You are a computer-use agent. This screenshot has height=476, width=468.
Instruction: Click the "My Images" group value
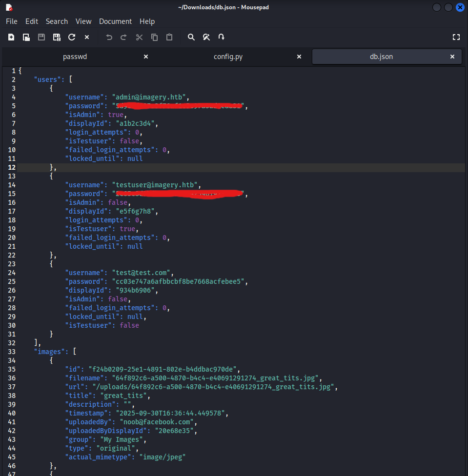(x=122, y=439)
